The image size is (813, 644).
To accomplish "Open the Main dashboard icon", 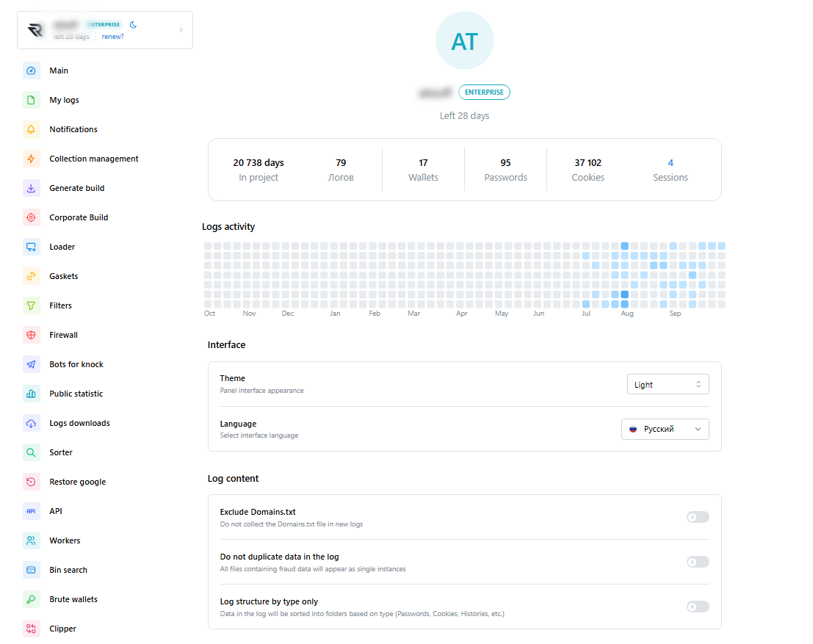I will 31,70.
